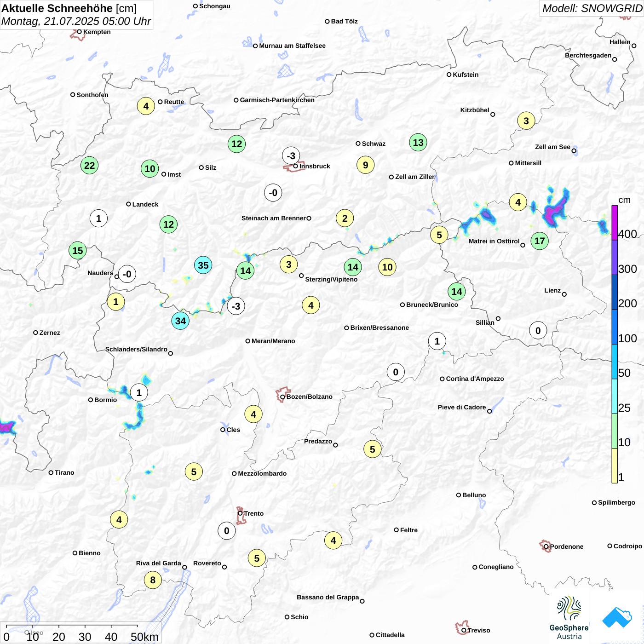Viewport: 644px width, 644px height.
Task: Click the yellow 10 station marker
Action: 387,267
